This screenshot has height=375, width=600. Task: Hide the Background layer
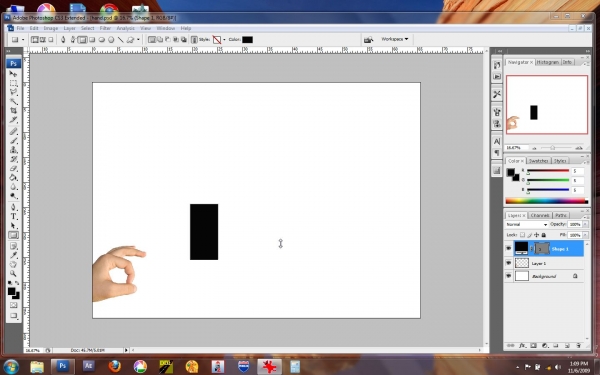[509, 276]
